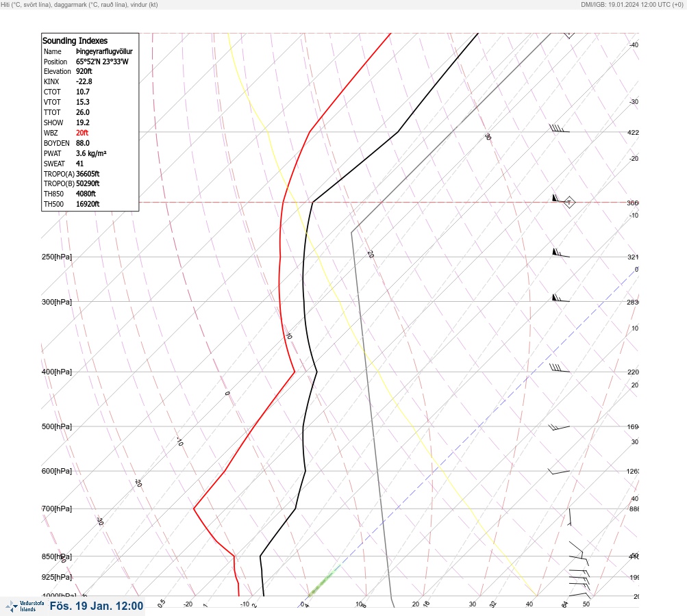The height and width of the screenshot is (616, 687).
Task: Click the wind barb at 400 hPa level
Action: coord(560,368)
